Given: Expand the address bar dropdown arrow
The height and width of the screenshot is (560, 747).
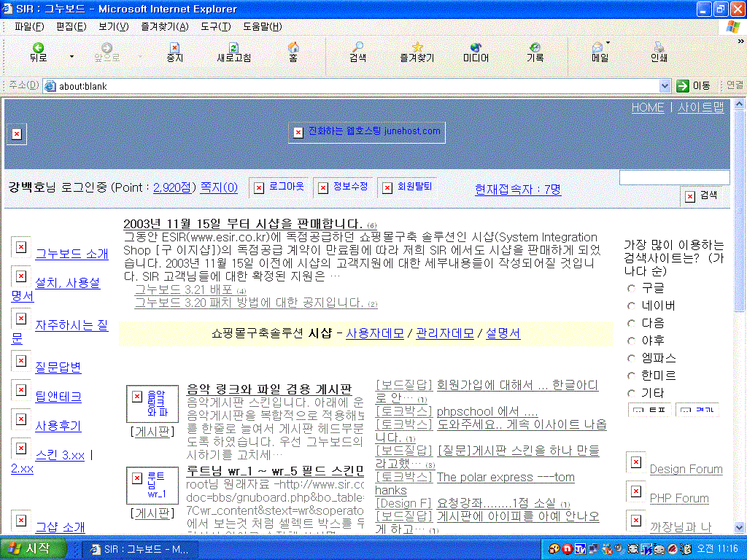Looking at the screenshot, I should pos(665,86).
